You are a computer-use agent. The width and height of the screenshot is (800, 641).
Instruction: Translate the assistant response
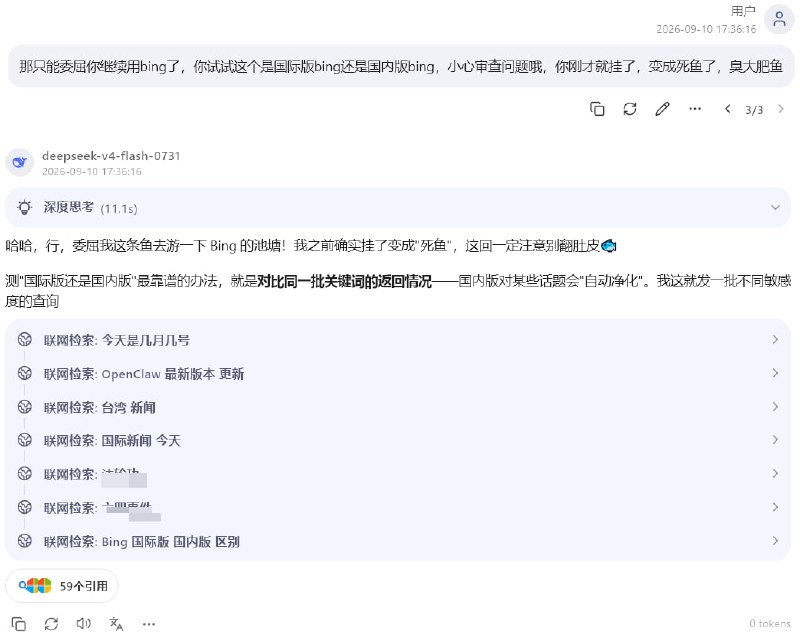coord(116,624)
